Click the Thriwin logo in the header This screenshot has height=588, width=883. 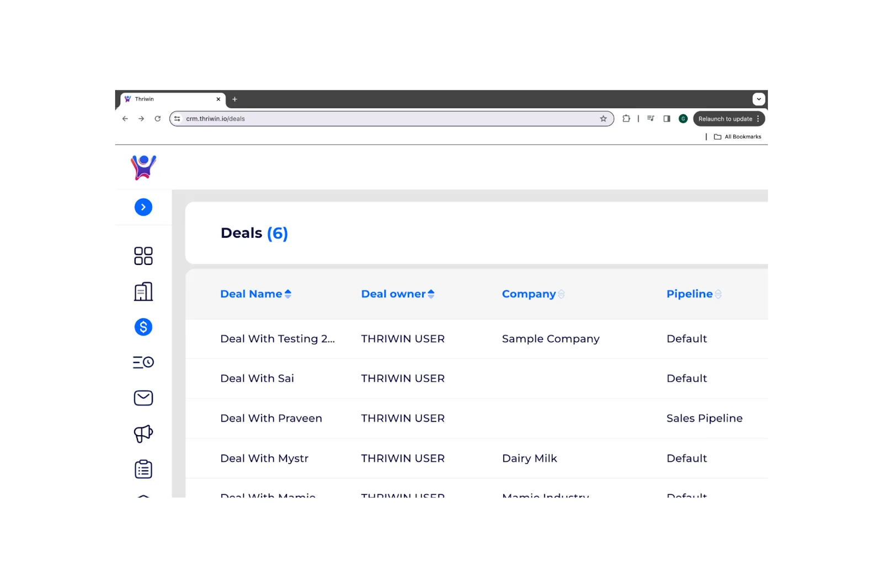pos(143,167)
